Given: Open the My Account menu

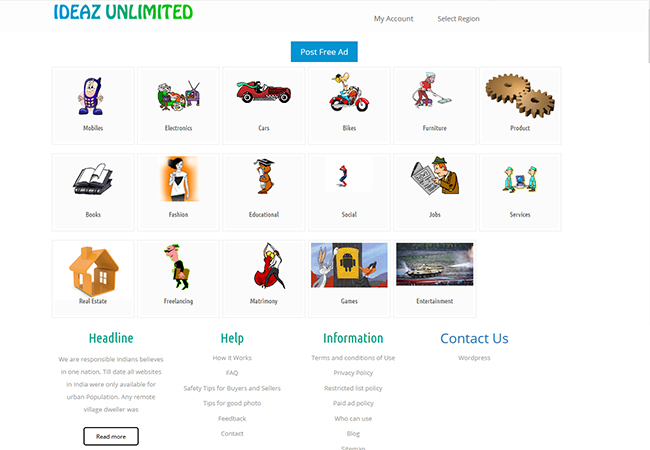Looking at the screenshot, I should pos(393,19).
